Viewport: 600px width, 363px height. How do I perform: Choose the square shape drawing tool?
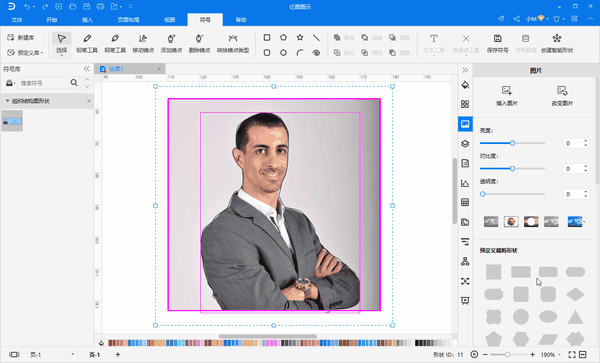[x=267, y=37]
